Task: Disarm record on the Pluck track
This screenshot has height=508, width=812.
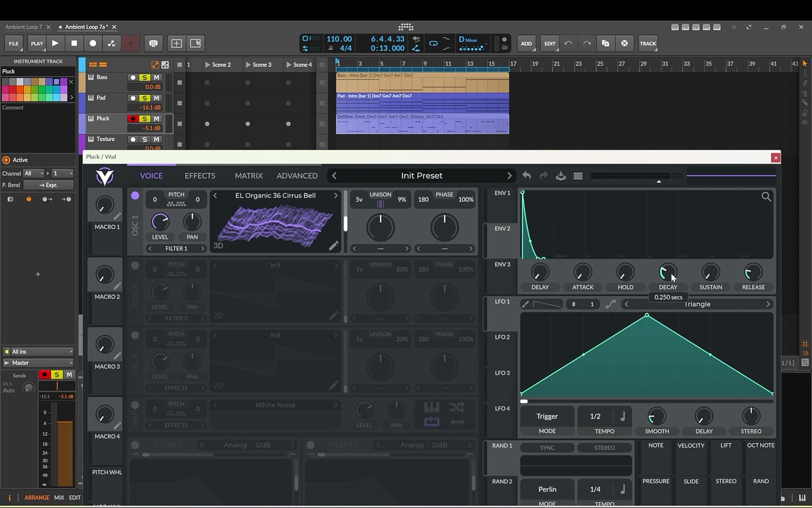Action: pos(133,119)
